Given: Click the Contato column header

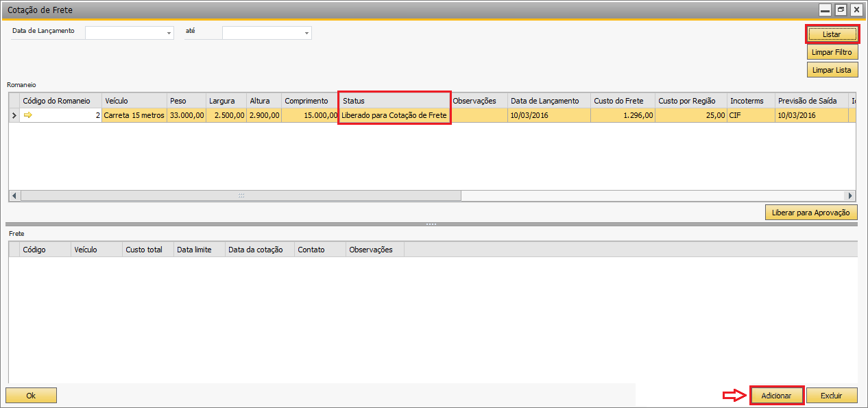Looking at the screenshot, I should tap(320, 250).
